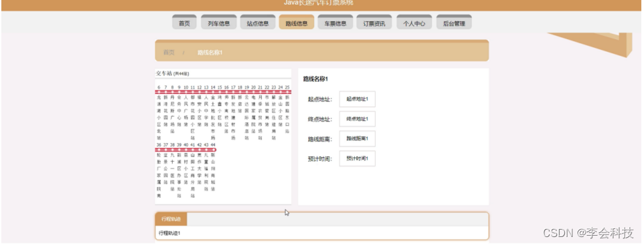Select station number 7 on route line
The image size is (644, 245).
[x=165, y=87]
